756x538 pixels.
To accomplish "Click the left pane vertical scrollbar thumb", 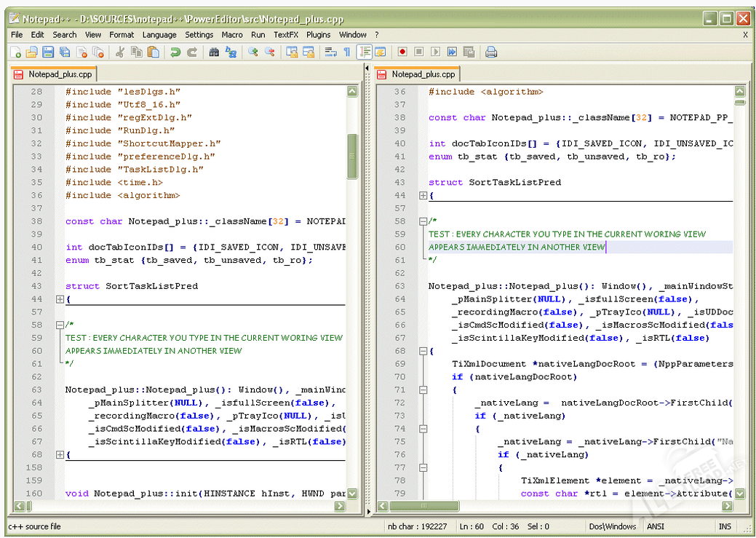I will coord(352,156).
